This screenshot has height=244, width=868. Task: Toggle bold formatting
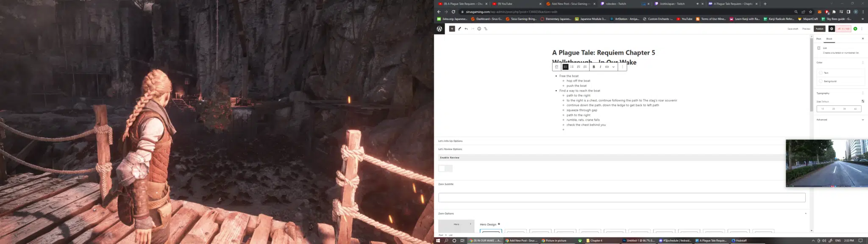coord(594,67)
